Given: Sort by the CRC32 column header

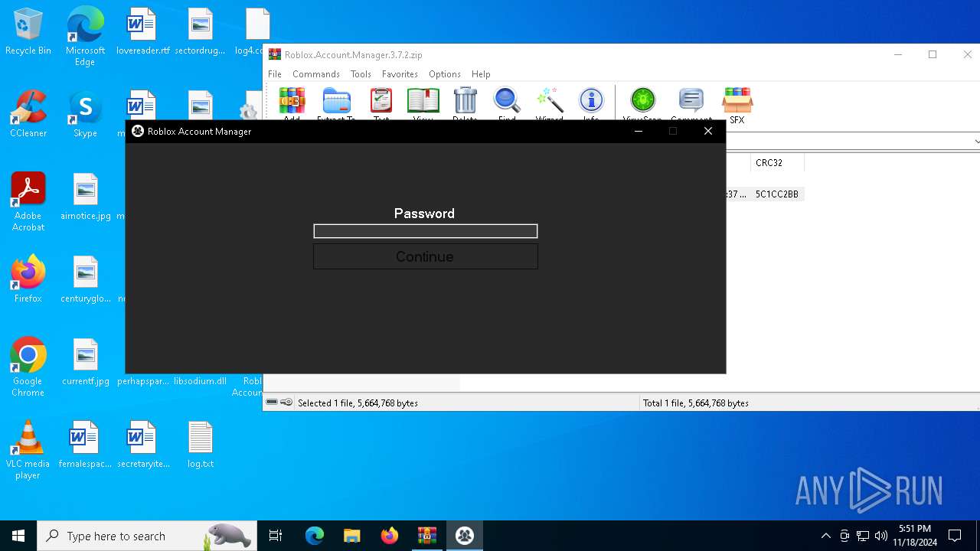Looking at the screenshot, I should pos(777,163).
